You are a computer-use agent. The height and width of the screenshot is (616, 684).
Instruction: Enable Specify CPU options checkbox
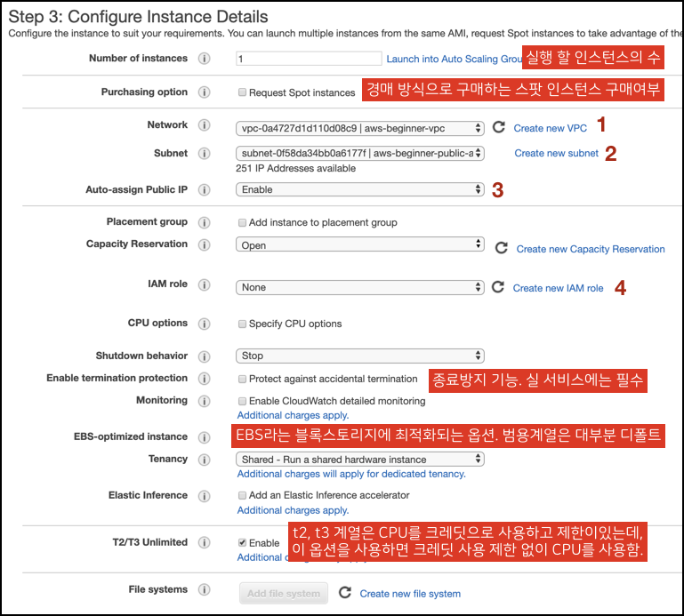(x=242, y=324)
